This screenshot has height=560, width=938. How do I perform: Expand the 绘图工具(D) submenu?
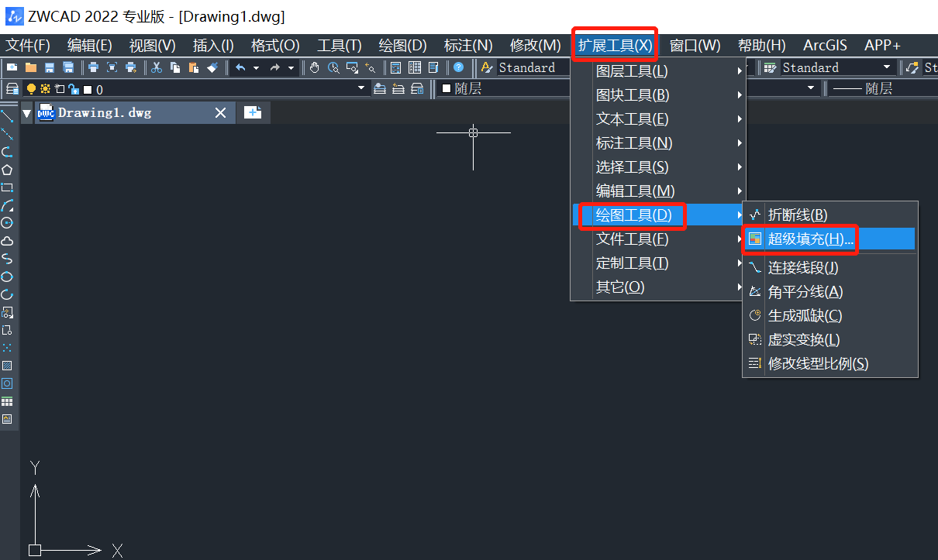click(x=659, y=215)
